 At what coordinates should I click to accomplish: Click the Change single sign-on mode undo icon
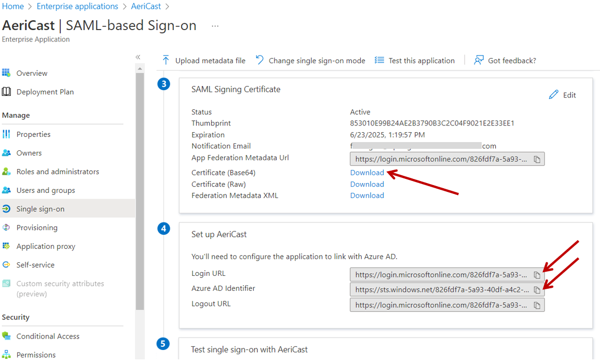(260, 60)
